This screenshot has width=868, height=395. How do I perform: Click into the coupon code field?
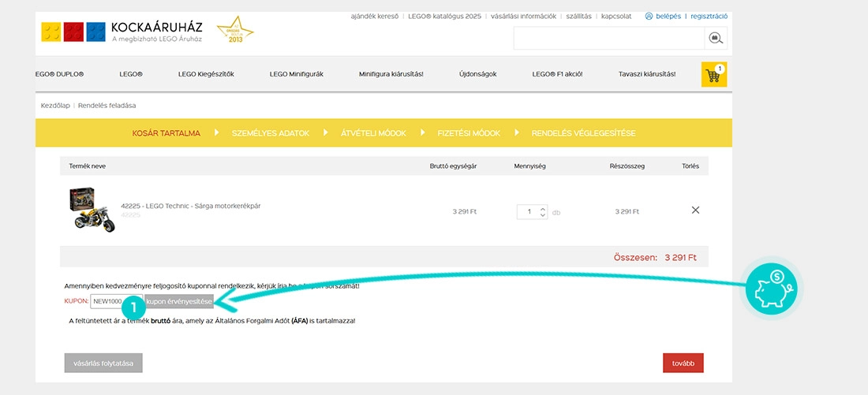tap(110, 301)
